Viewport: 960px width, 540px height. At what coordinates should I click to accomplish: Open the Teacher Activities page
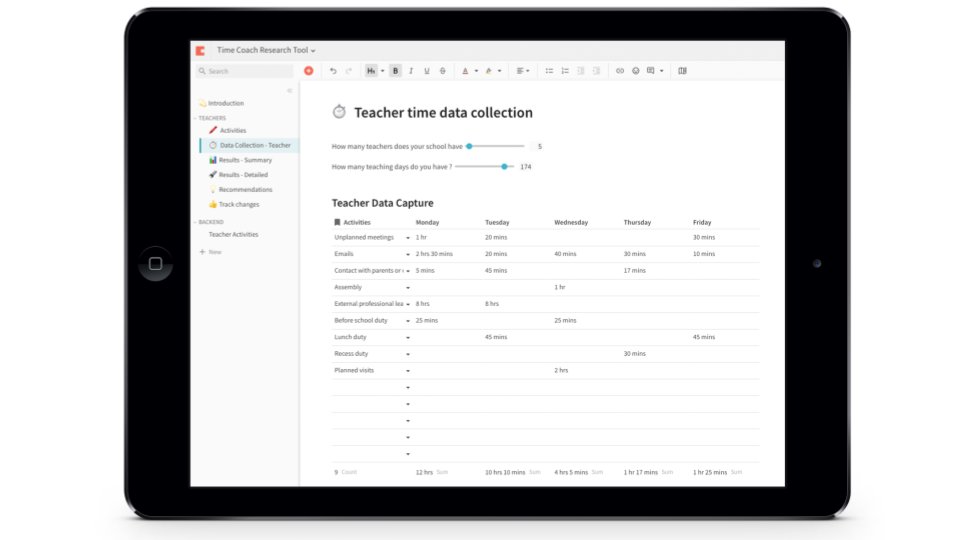233,234
